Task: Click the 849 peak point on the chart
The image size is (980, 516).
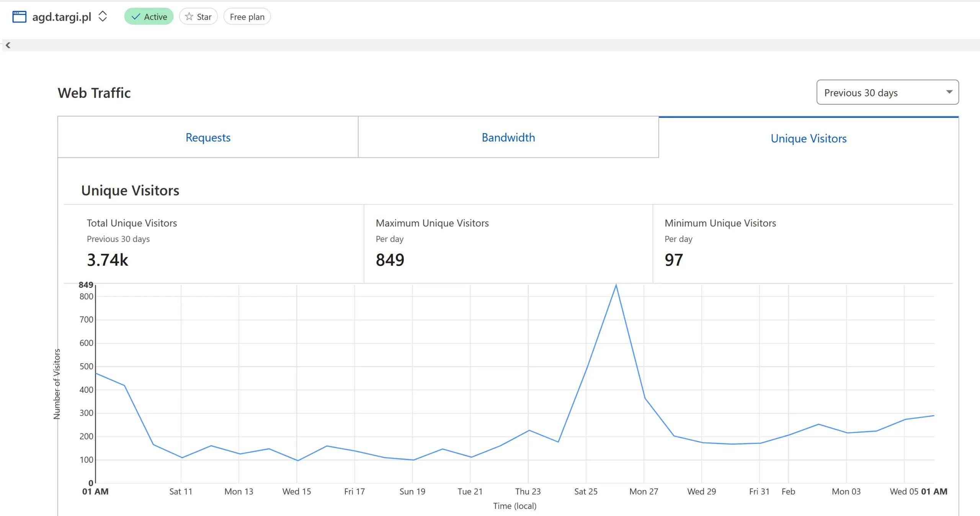Action: (x=616, y=285)
